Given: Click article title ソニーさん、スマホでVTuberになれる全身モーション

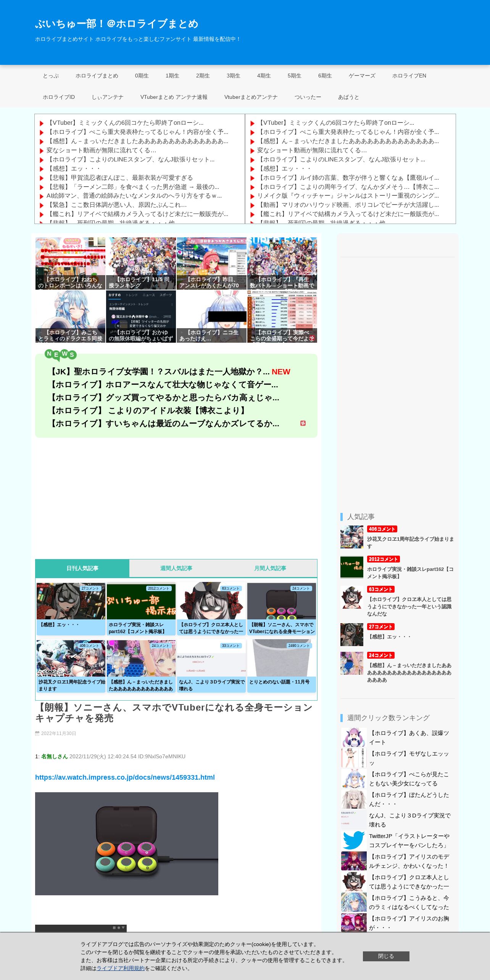Looking at the screenshot, I should (x=174, y=713).
